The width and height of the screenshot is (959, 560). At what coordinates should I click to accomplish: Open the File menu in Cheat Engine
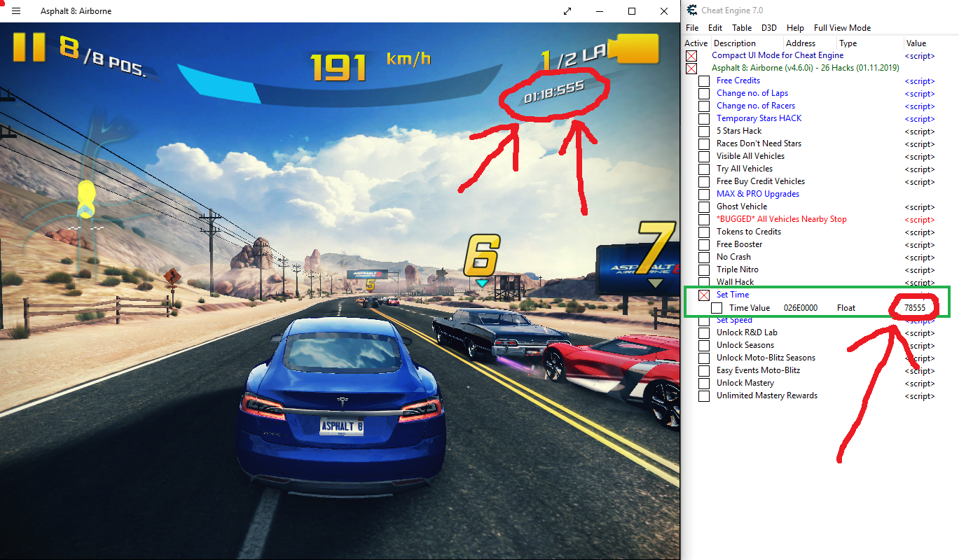pos(692,28)
